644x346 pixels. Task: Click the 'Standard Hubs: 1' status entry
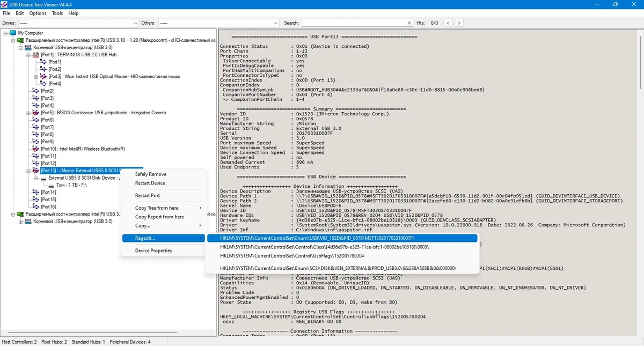coord(88,342)
